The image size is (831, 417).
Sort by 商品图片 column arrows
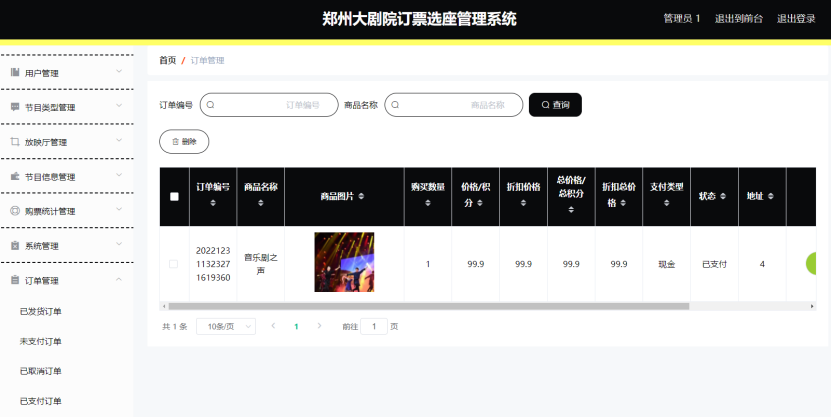pyautogui.click(x=361, y=196)
